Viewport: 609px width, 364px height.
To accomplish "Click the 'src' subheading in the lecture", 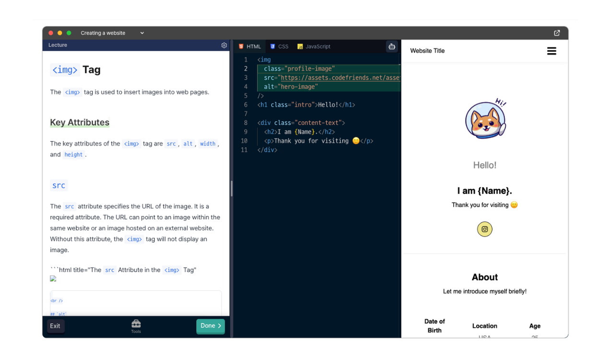I will 59,185.
